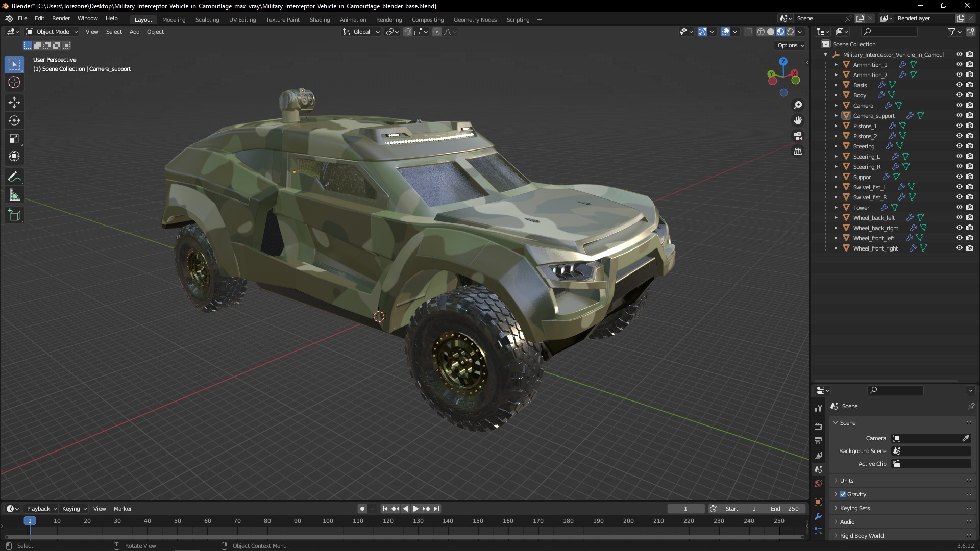Click the Options button in viewport

(790, 45)
